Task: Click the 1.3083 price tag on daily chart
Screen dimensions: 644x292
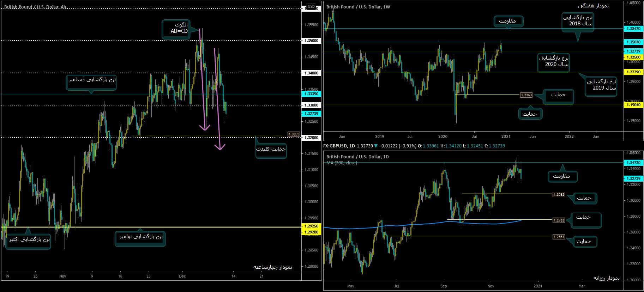Action: coord(559,195)
